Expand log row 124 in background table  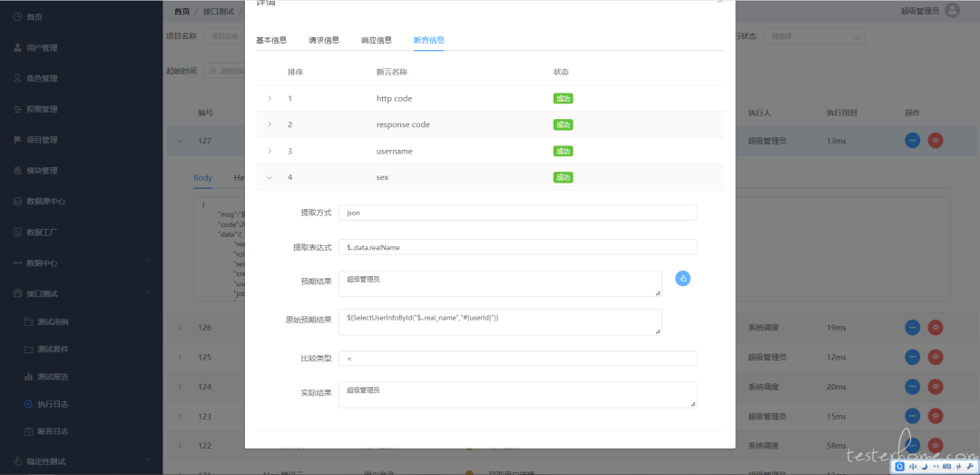180,387
